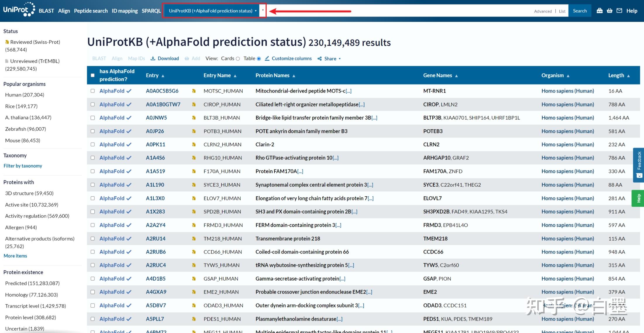Open the BLAST menu item
The image size is (644, 333).
[x=46, y=11]
